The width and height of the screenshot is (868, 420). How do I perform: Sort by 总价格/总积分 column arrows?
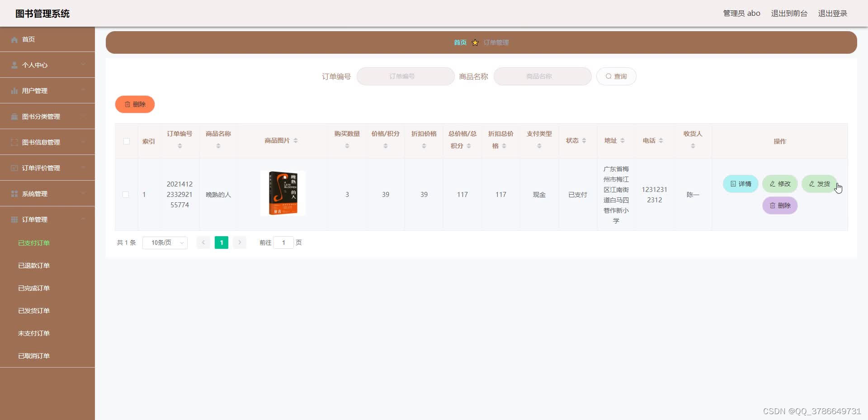tap(469, 146)
